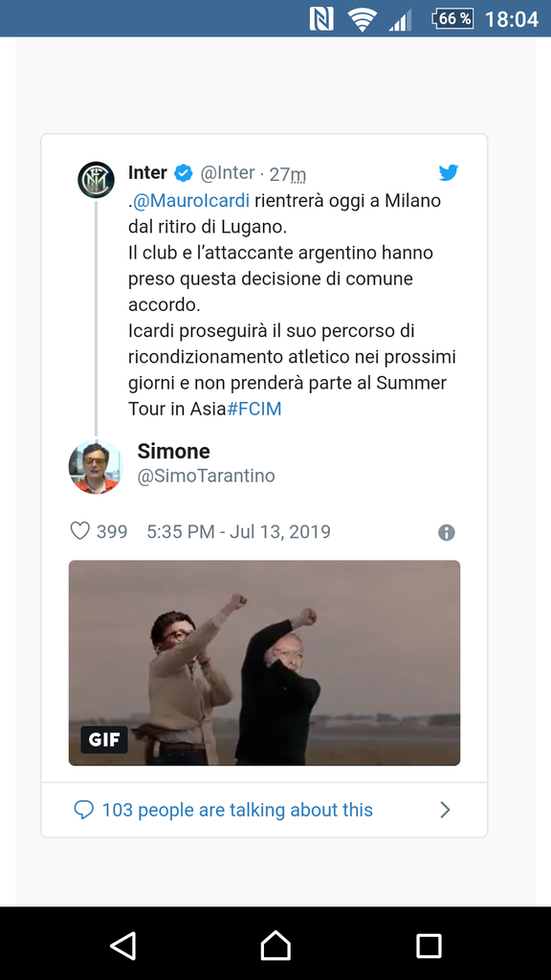551x980 pixels.
Task: Click the 5:35 PM Jul 13 2019 timestamp
Action: pos(237,531)
